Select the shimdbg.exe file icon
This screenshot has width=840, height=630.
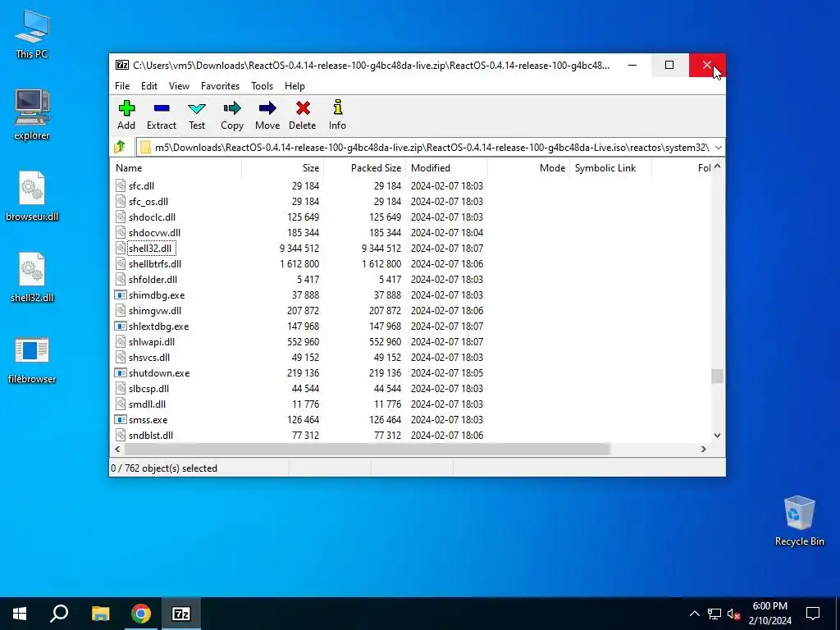click(121, 295)
